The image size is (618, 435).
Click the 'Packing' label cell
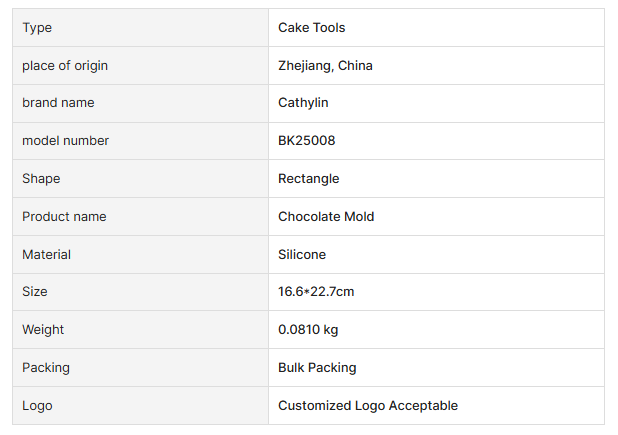[x=46, y=368]
